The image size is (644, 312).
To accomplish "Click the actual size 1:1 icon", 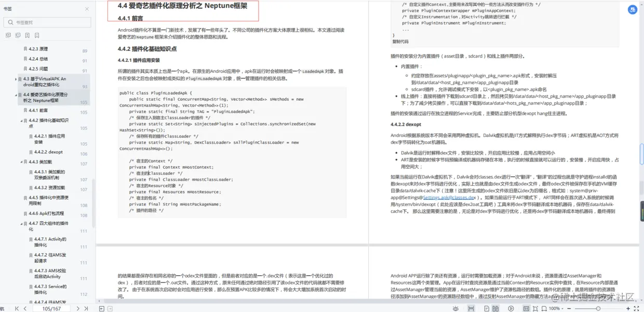I will pos(526,308).
